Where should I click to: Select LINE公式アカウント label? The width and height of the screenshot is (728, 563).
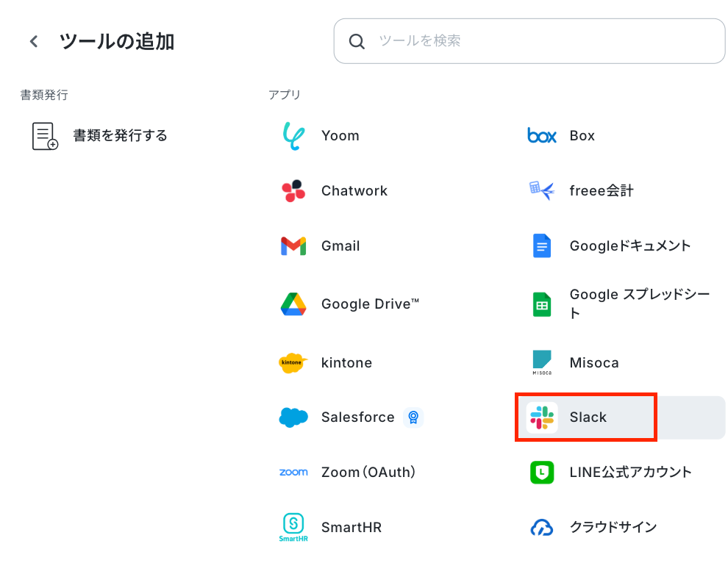coord(630,472)
